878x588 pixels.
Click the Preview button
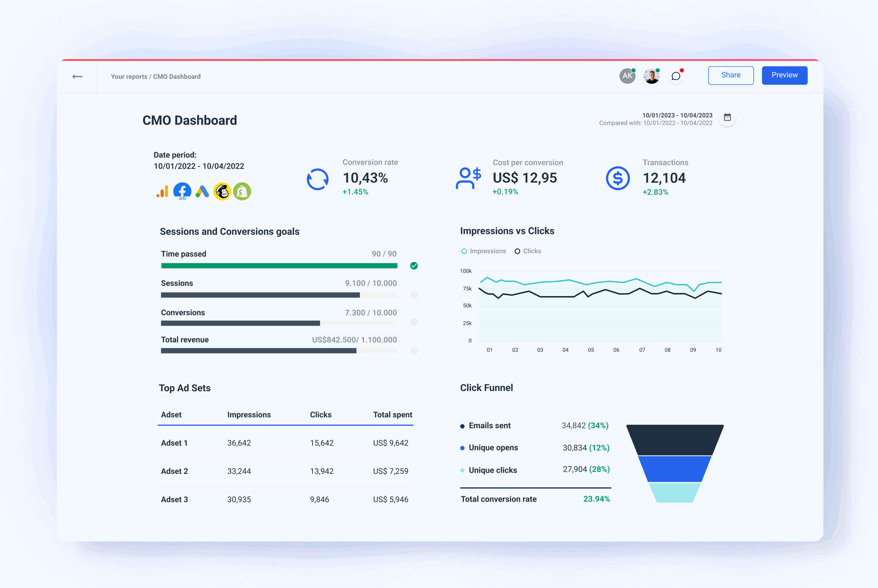pyautogui.click(x=784, y=75)
